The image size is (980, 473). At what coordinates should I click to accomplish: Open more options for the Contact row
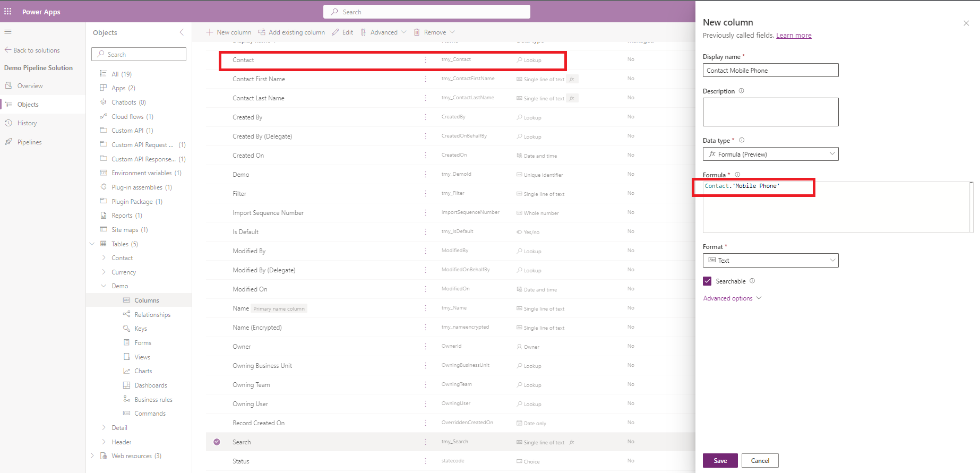[x=425, y=60]
